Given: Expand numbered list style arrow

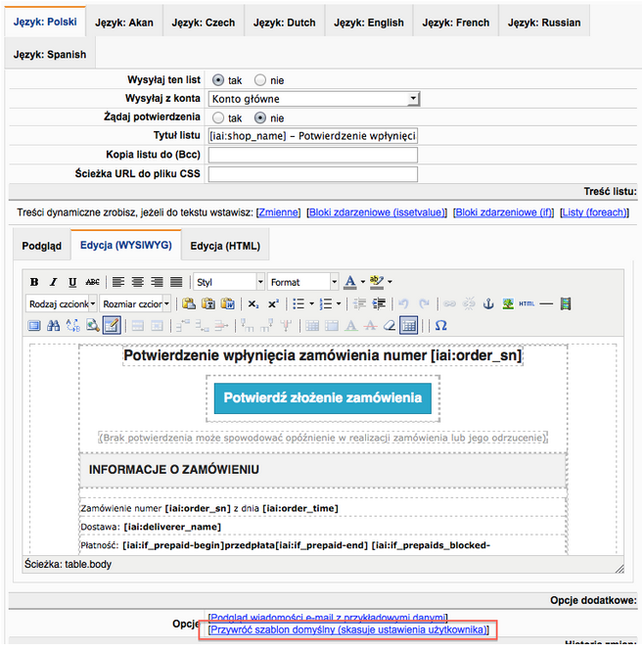Looking at the screenshot, I should click(x=339, y=303).
